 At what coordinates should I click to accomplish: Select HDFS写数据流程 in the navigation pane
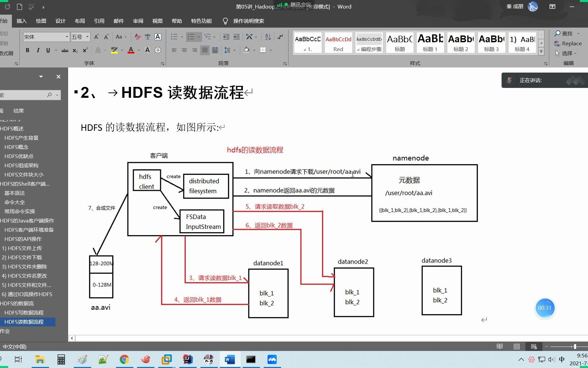tap(23, 312)
